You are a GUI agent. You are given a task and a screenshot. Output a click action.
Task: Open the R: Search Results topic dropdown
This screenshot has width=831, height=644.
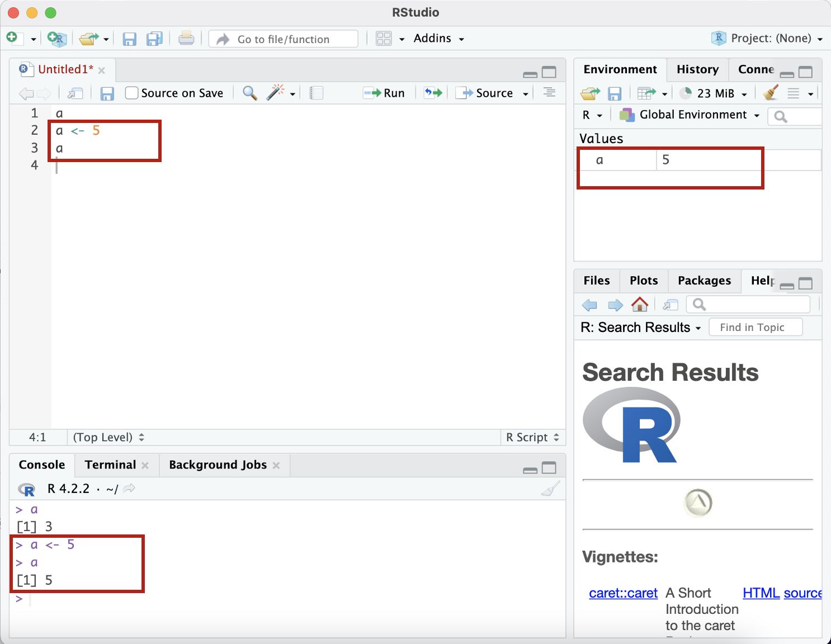click(x=641, y=328)
